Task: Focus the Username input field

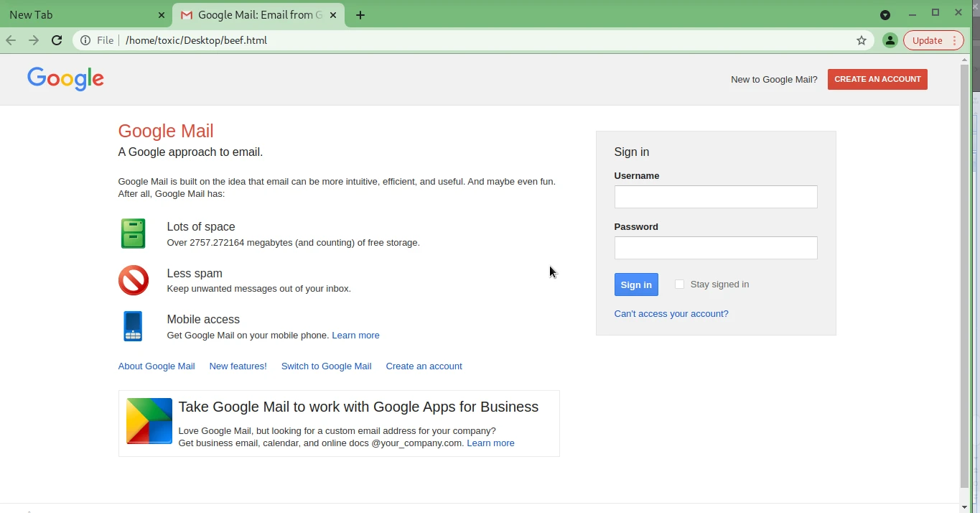Action: [x=715, y=197]
